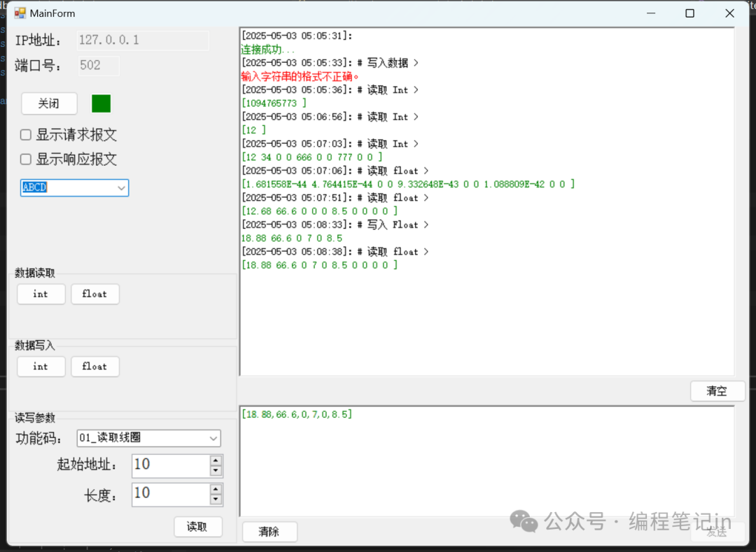Click into the 起始地址 number field
The height and width of the screenshot is (552, 756).
tap(170, 465)
